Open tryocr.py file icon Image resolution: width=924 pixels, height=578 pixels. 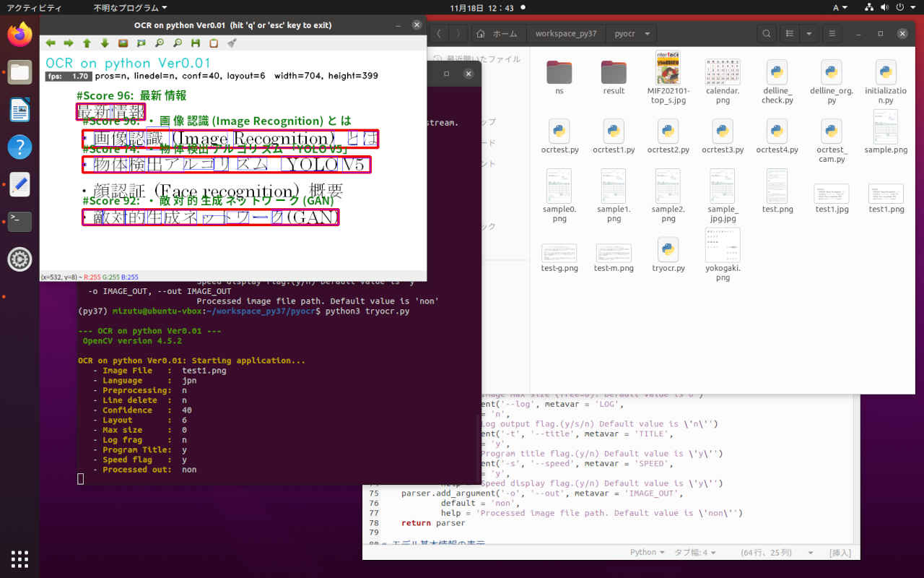pos(668,250)
